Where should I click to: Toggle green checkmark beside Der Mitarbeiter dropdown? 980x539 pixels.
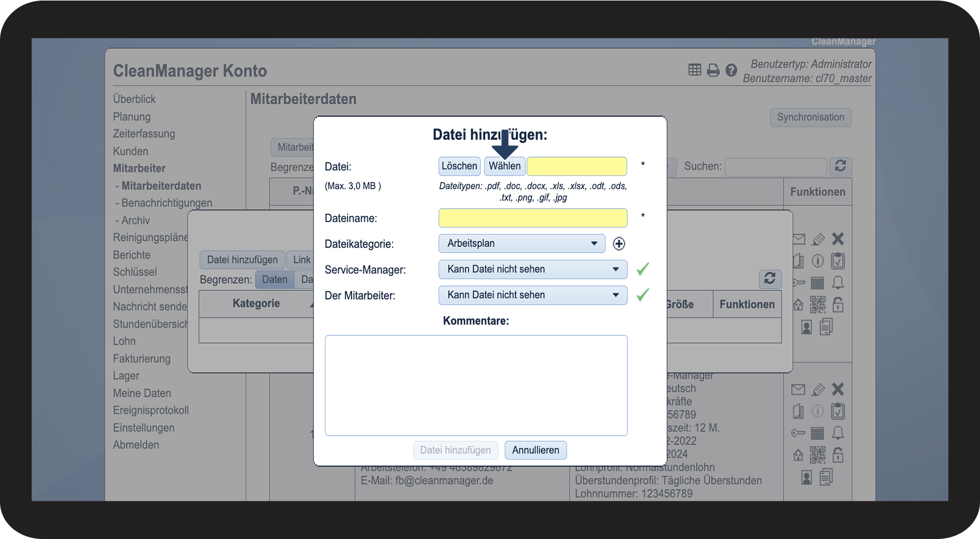tap(642, 295)
